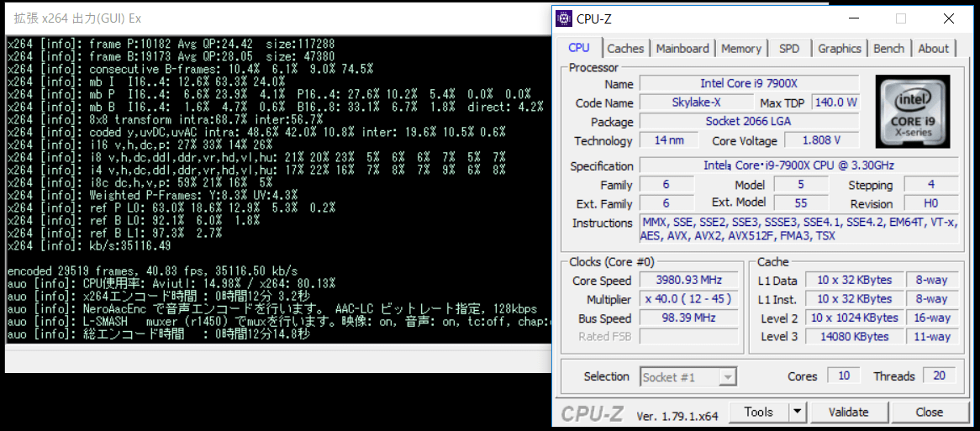
Task: Click the L-SMASH muxer log line
Action: pos(279,322)
